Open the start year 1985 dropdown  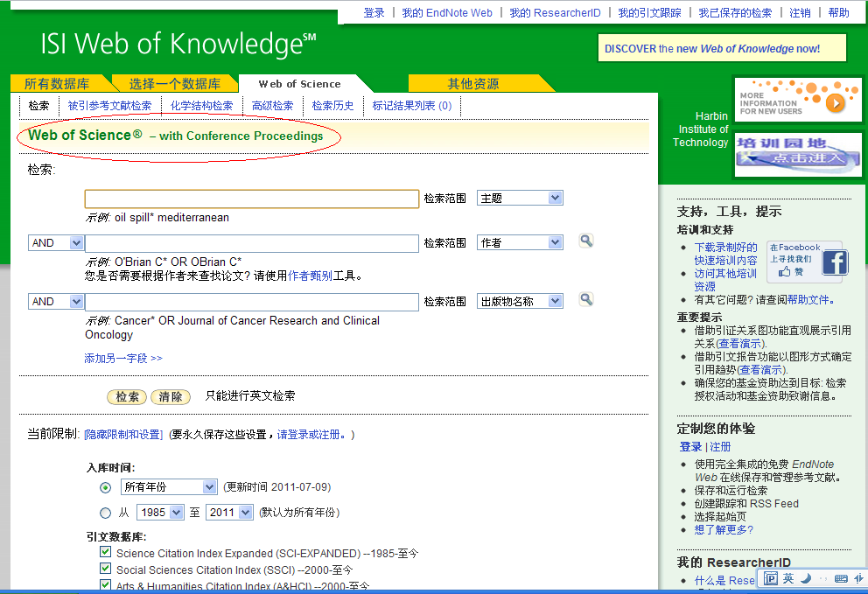click(160, 512)
